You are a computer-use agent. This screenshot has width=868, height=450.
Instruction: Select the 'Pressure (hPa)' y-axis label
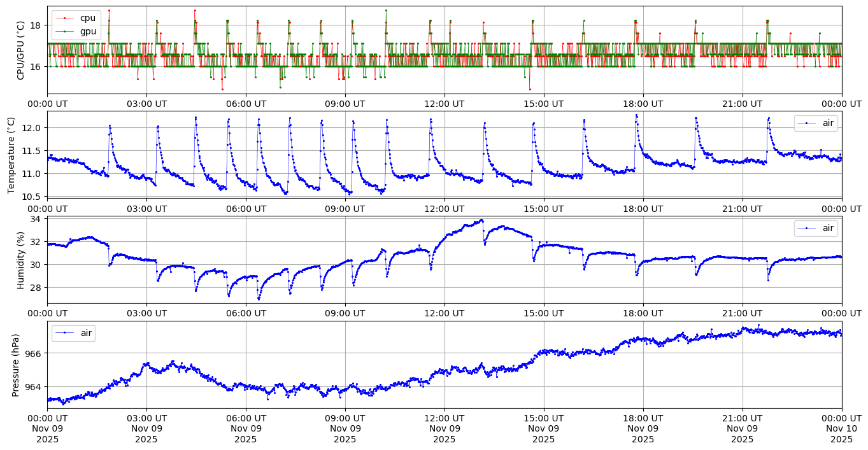click(15, 365)
